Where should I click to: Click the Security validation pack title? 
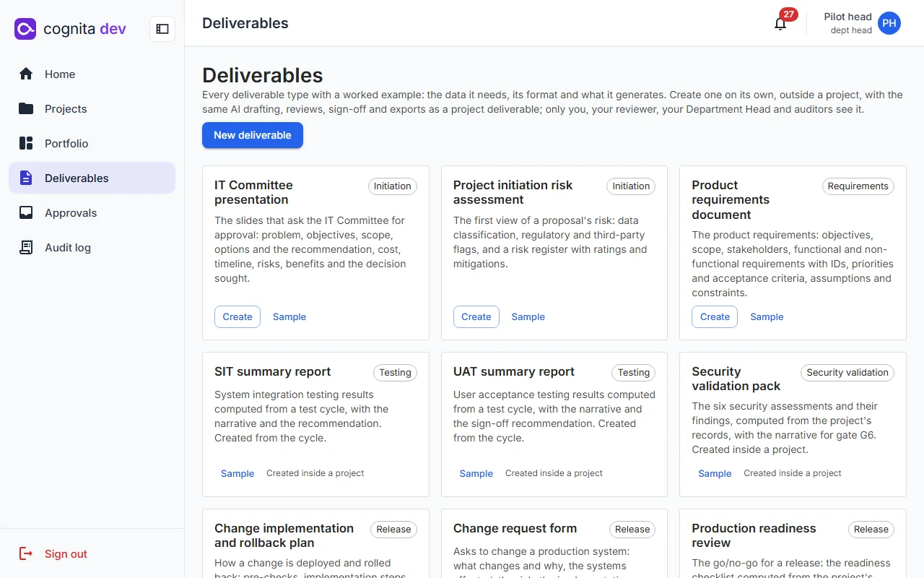[x=736, y=379]
